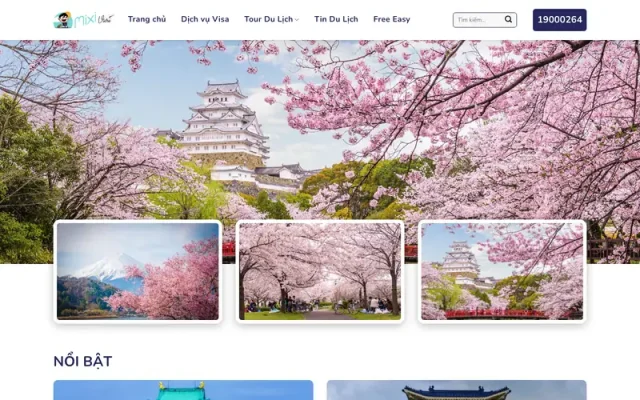Open the Trang chủ menu item
The width and height of the screenshot is (640, 400).
147,19
